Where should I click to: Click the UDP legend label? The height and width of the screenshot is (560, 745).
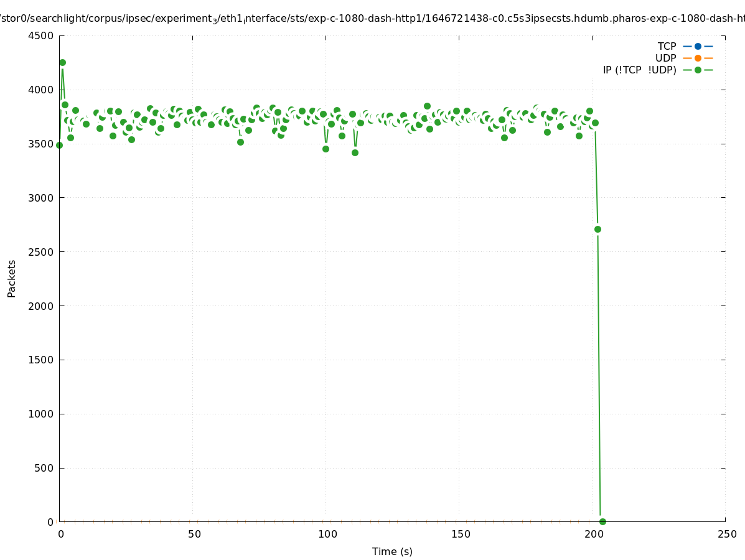[665, 58]
